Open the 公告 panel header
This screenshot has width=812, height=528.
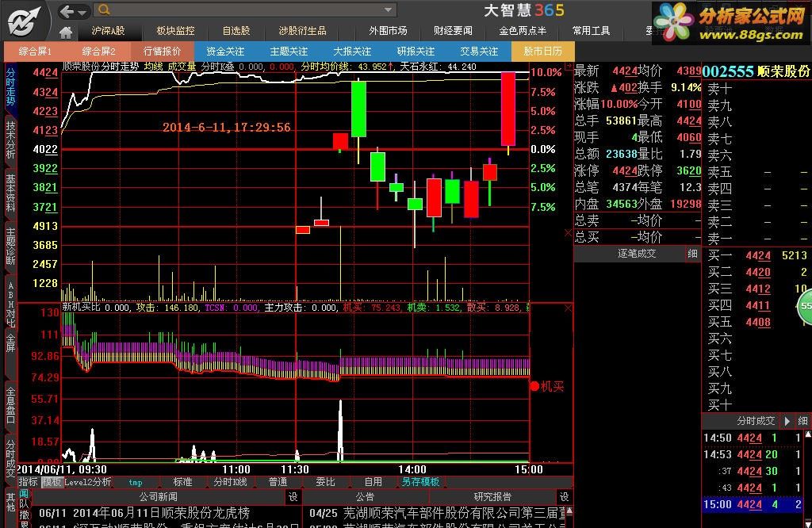[x=365, y=497]
